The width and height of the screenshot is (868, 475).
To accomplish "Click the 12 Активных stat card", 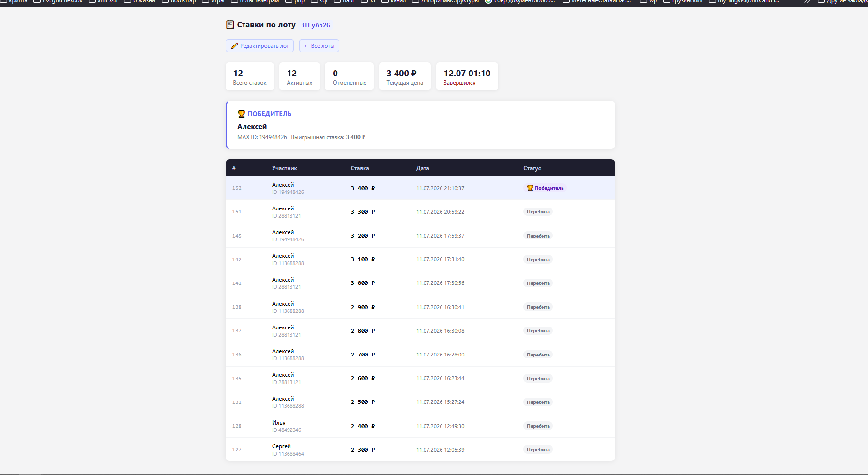I will (300, 76).
